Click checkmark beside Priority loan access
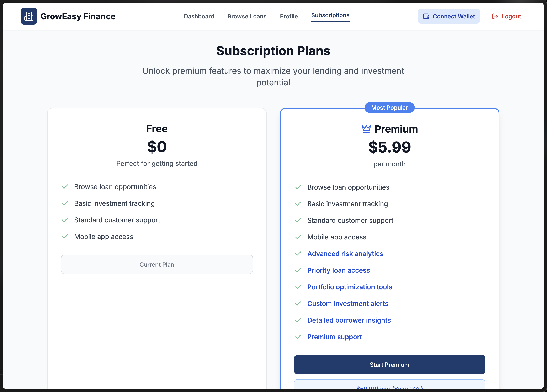This screenshot has width=547, height=392. 298,270
